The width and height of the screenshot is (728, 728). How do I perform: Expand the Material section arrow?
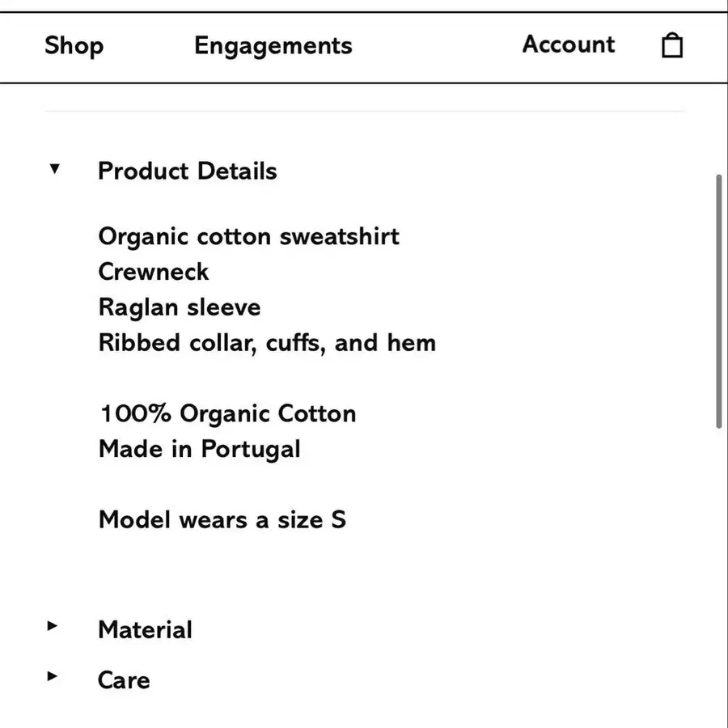click(53, 626)
